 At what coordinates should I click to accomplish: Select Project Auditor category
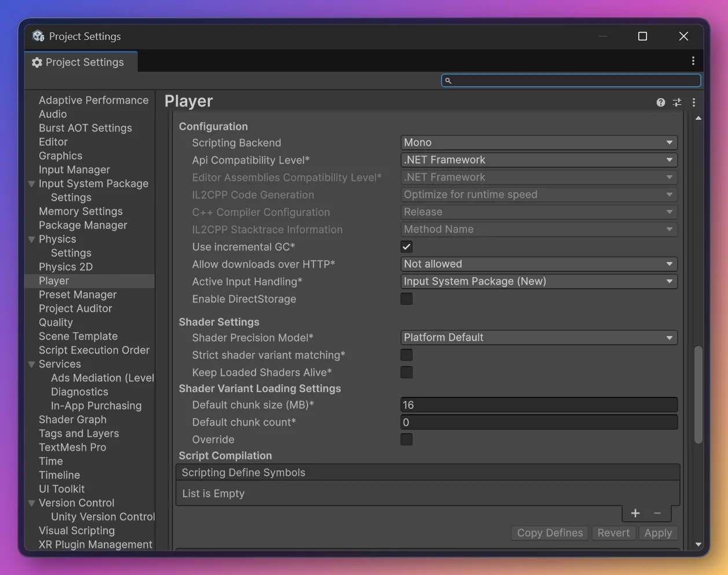(x=75, y=308)
